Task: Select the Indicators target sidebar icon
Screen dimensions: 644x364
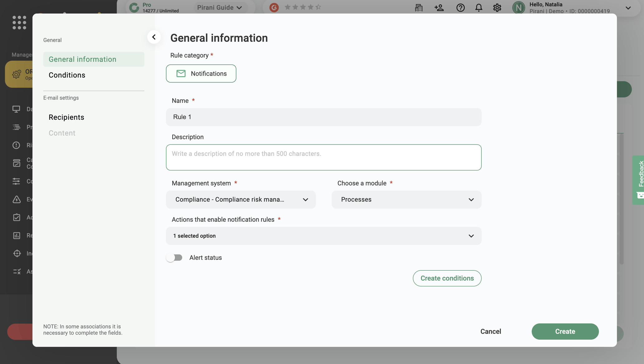Action: tap(17, 253)
